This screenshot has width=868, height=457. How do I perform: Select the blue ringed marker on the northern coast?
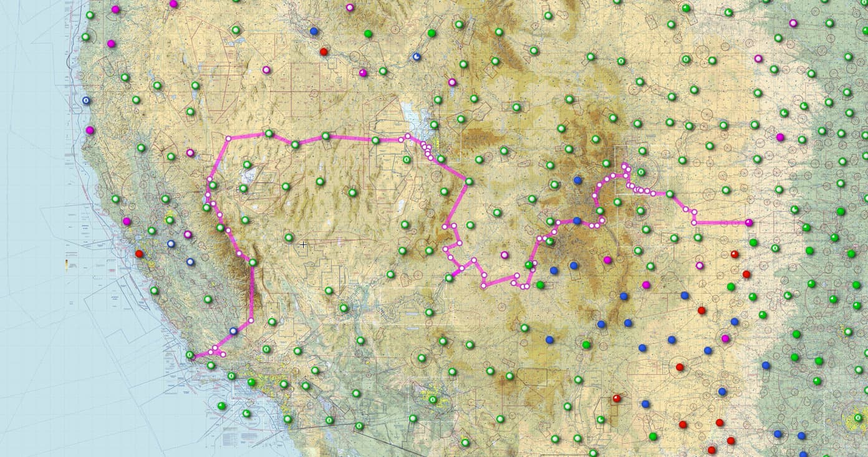[x=86, y=100]
